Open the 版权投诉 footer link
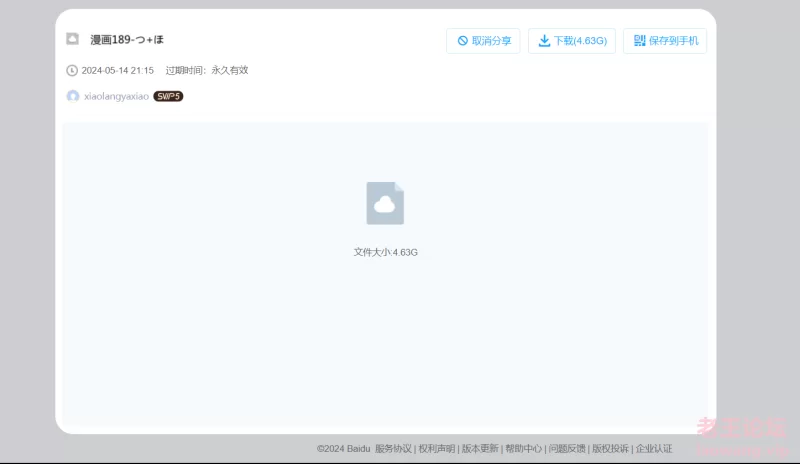This screenshot has width=800, height=464. [x=610, y=449]
